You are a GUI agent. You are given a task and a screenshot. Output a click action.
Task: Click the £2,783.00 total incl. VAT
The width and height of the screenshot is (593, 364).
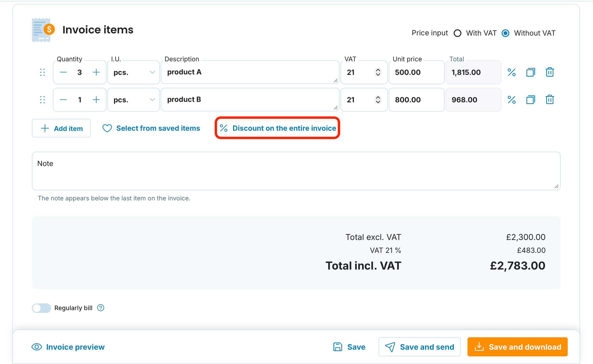[518, 266]
